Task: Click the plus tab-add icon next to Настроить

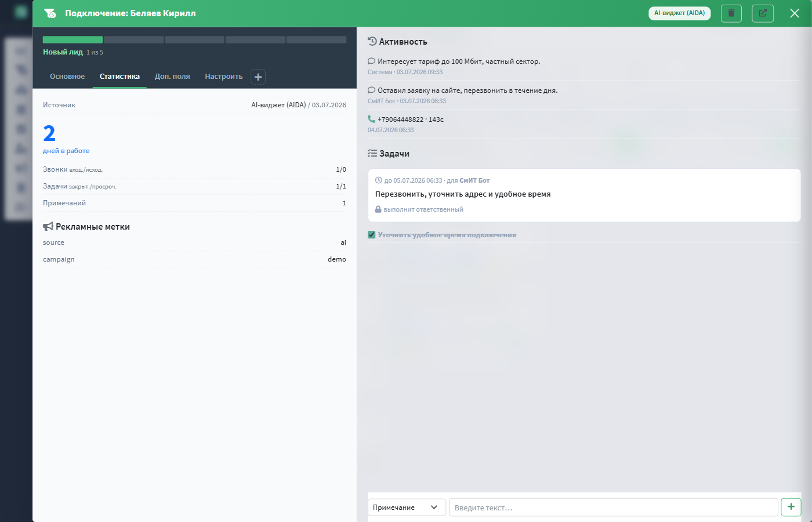Action: coord(258,77)
